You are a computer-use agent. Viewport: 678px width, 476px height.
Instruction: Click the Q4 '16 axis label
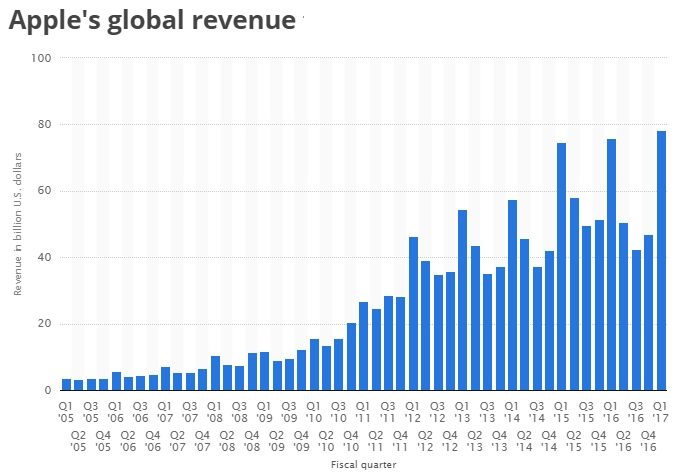tap(648, 441)
